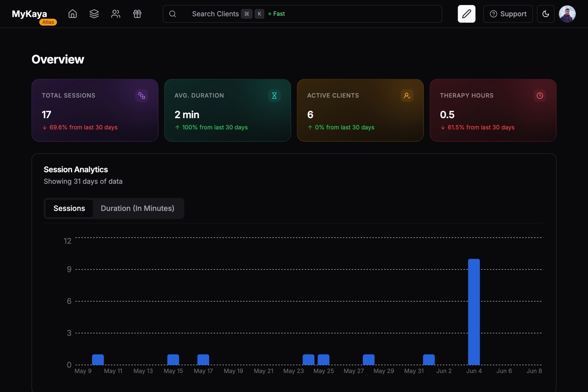Open the user profile avatar
This screenshot has height=392, width=588.
pos(567,14)
